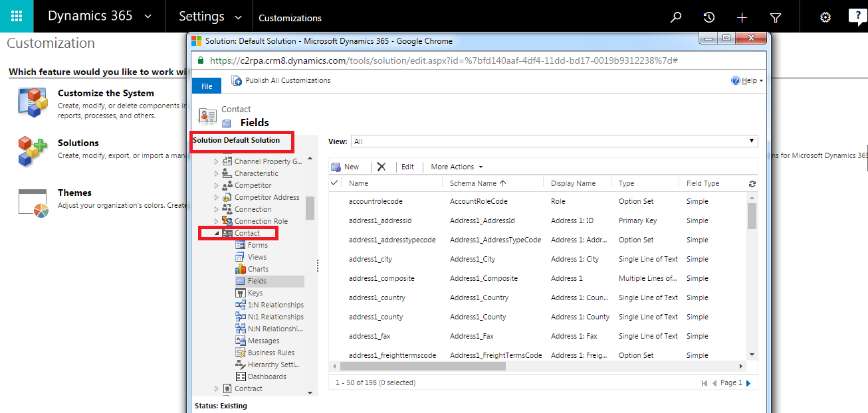The width and height of the screenshot is (868, 413).
Task: Click the quick create plus icon
Action: pyautogui.click(x=742, y=17)
